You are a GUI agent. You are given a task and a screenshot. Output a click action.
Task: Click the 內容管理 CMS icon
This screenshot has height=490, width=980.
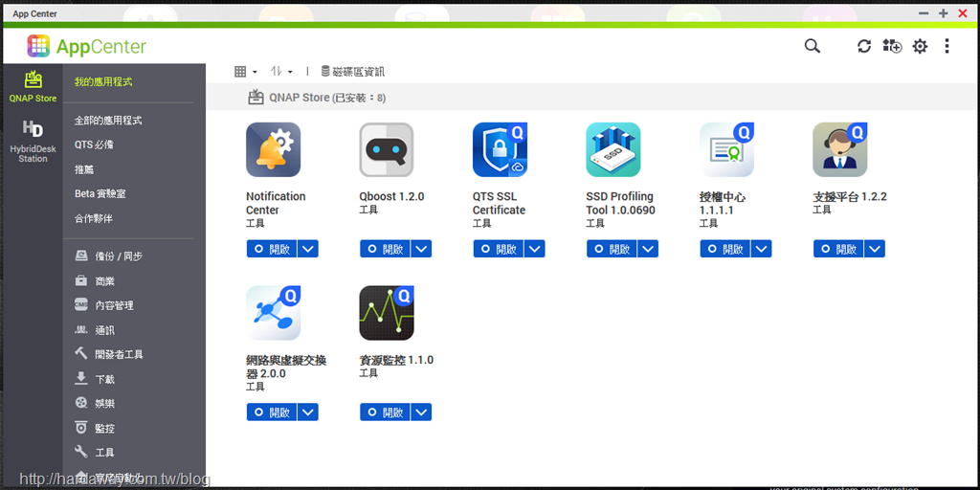click(81, 305)
